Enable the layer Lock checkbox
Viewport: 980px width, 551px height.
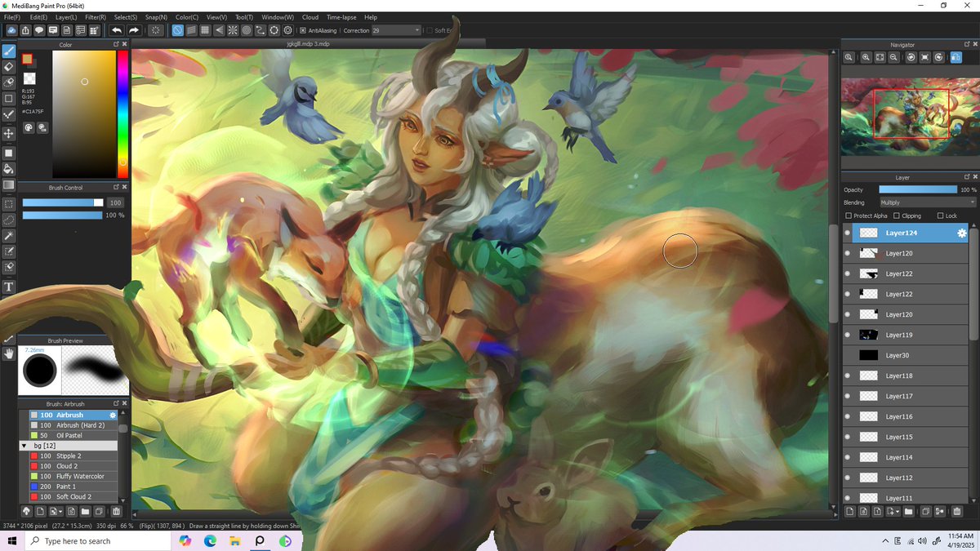click(940, 216)
